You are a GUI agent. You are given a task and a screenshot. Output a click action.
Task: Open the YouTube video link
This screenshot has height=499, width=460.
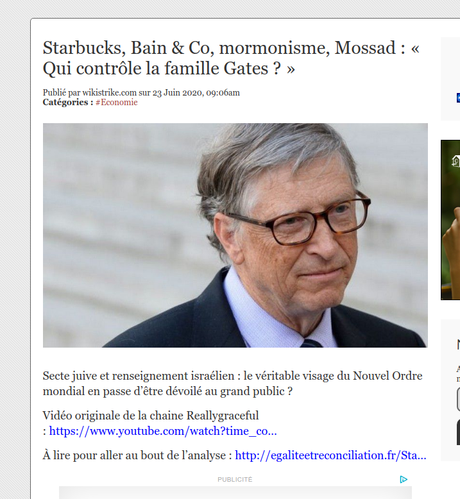[163, 431]
